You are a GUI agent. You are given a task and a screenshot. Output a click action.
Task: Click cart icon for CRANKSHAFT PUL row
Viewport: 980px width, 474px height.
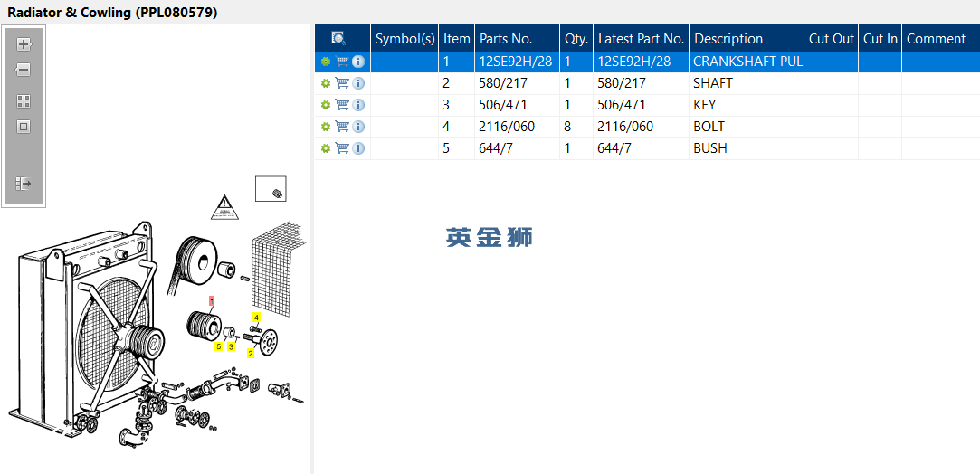342,62
